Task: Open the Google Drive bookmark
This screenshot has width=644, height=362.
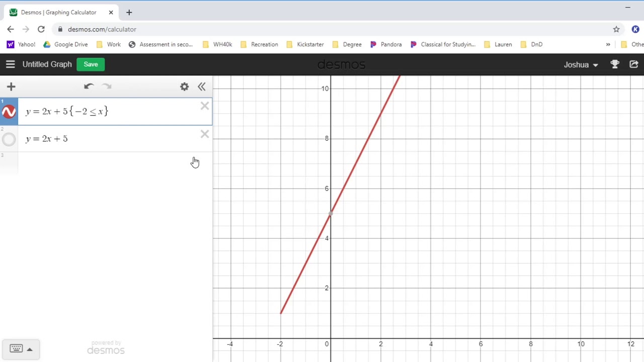Action: coord(65,44)
